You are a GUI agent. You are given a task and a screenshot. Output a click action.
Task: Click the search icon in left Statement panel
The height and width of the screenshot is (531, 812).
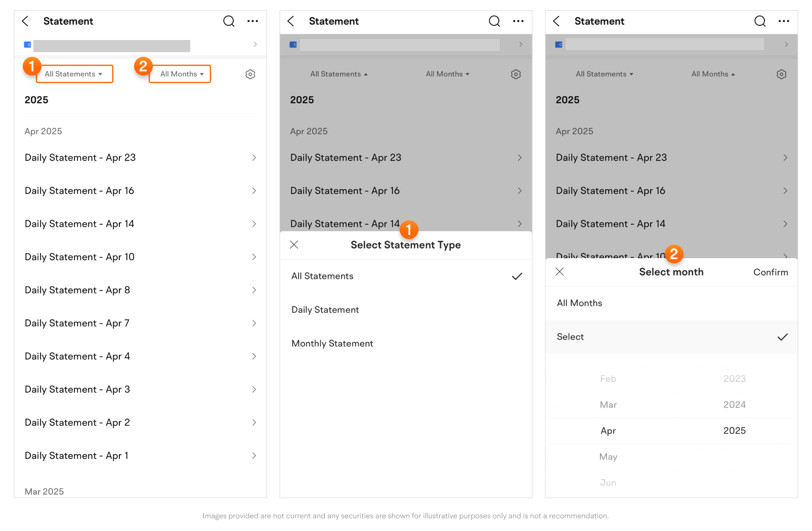click(x=229, y=21)
